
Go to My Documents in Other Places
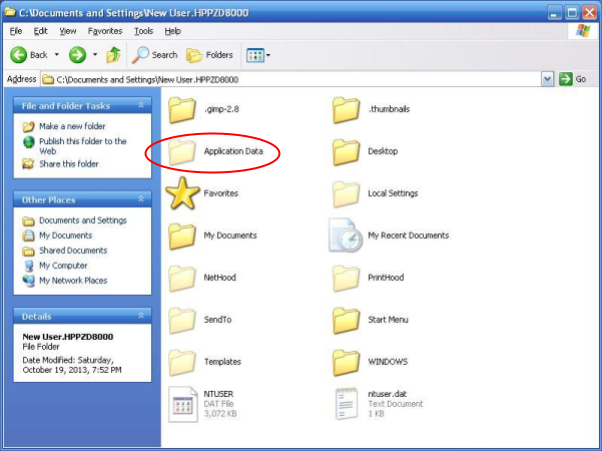(66, 235)
